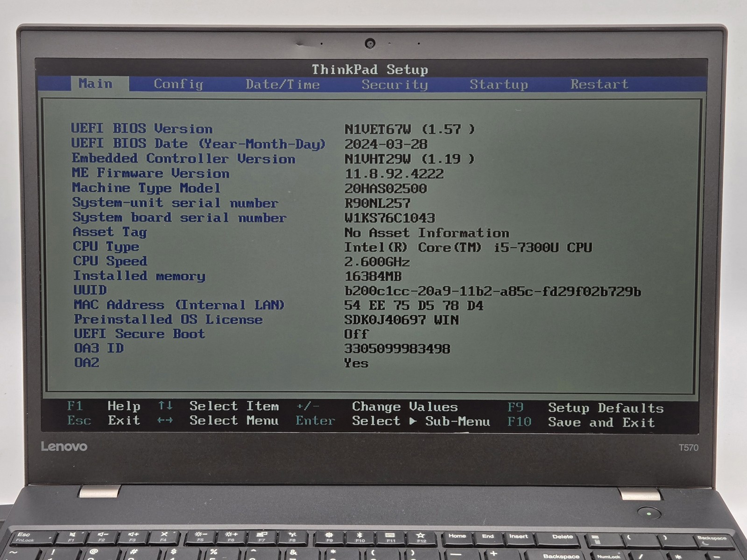
Task: Click the Select Menu hint
Action: (x=234, y=420)
